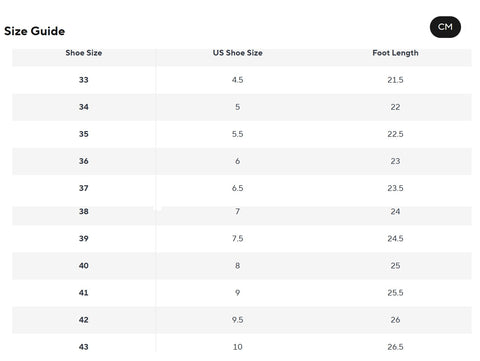The image size is (480, 361).
Task: Select shoe size 42 row label
Action: click(84, 320)
